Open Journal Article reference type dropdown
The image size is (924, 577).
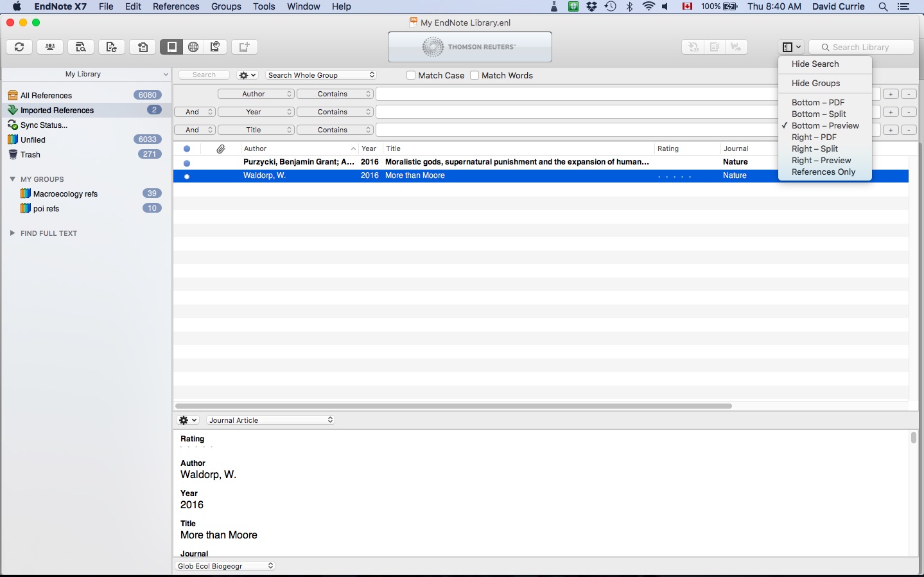pos(270,420)
